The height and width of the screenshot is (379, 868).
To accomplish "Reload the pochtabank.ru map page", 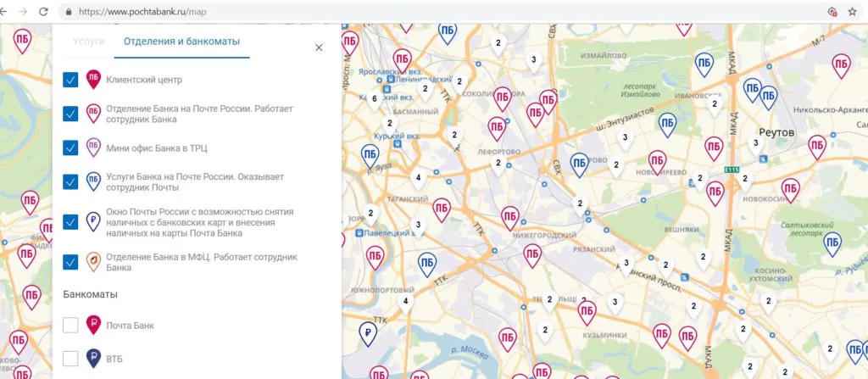I will tap(44, 11).
